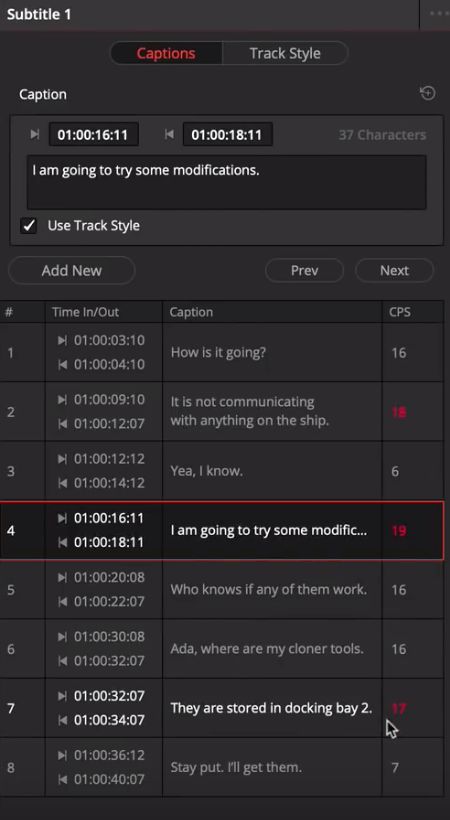Select the caption 'How is it going?'
The image size is (450, 820).
218,352
